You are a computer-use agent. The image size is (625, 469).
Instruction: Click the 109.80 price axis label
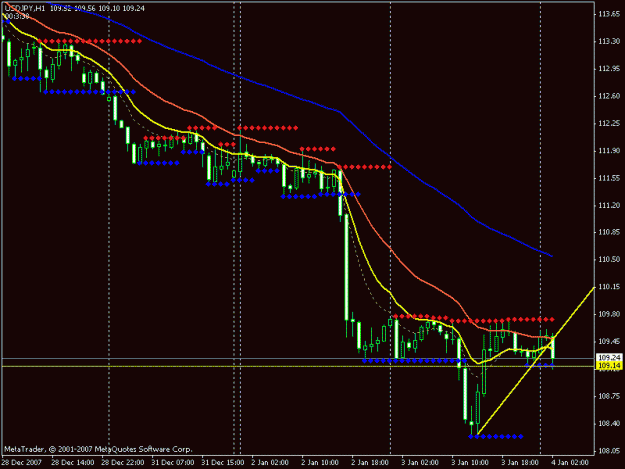point(609,314)
